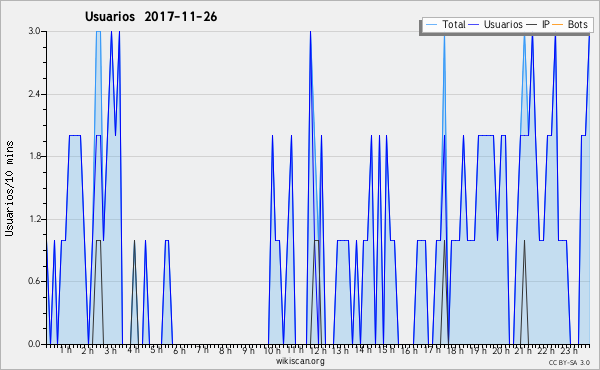Click the '19 h' x-axis label

point(478,351)
